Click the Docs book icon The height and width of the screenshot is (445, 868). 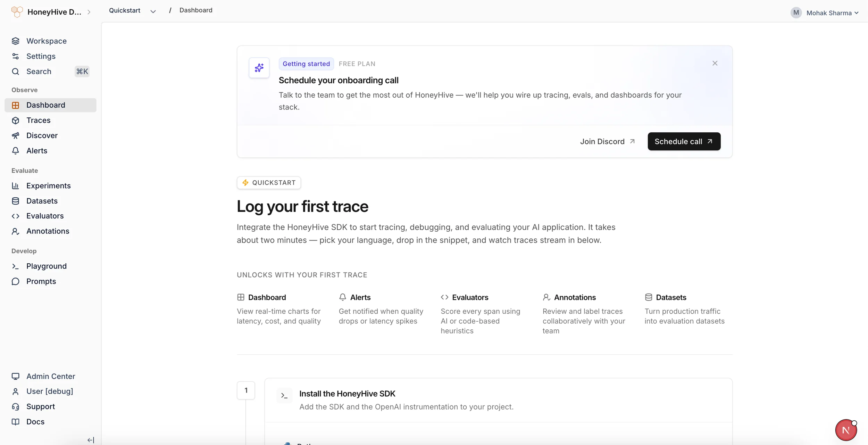pos(16,422)
